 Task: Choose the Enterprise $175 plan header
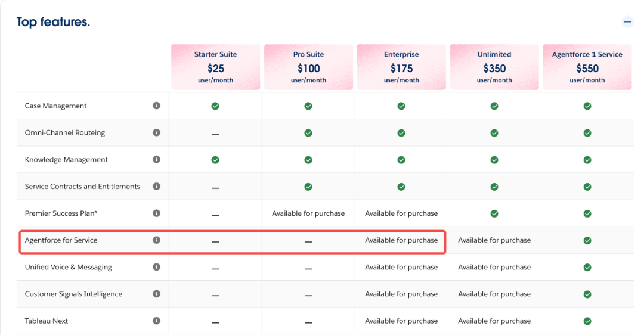[x=401, y=67]
